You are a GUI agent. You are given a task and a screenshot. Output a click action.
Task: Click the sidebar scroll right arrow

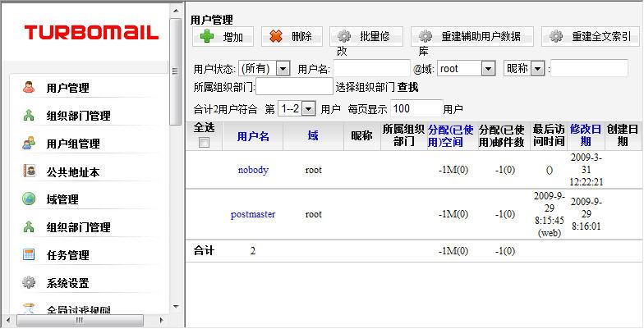[161, 320]
